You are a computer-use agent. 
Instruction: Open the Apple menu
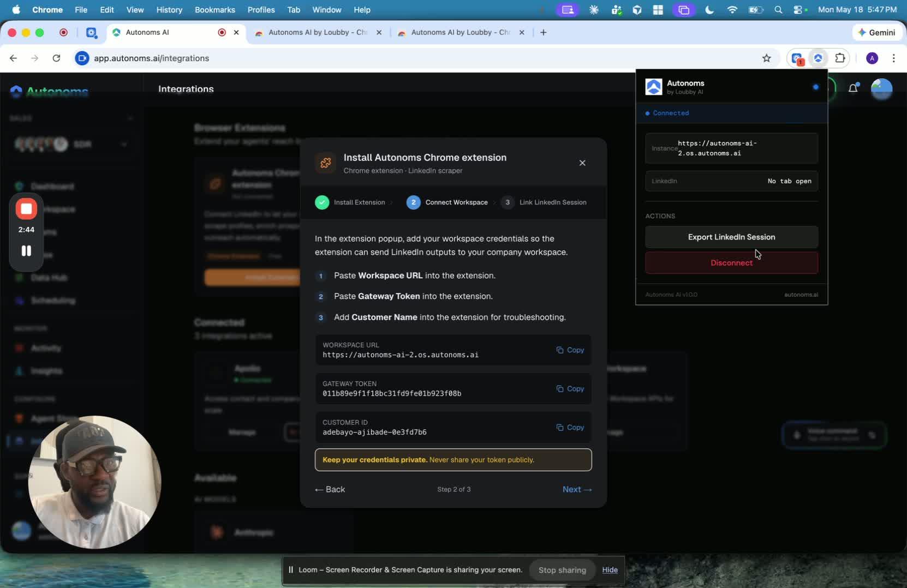16,9
